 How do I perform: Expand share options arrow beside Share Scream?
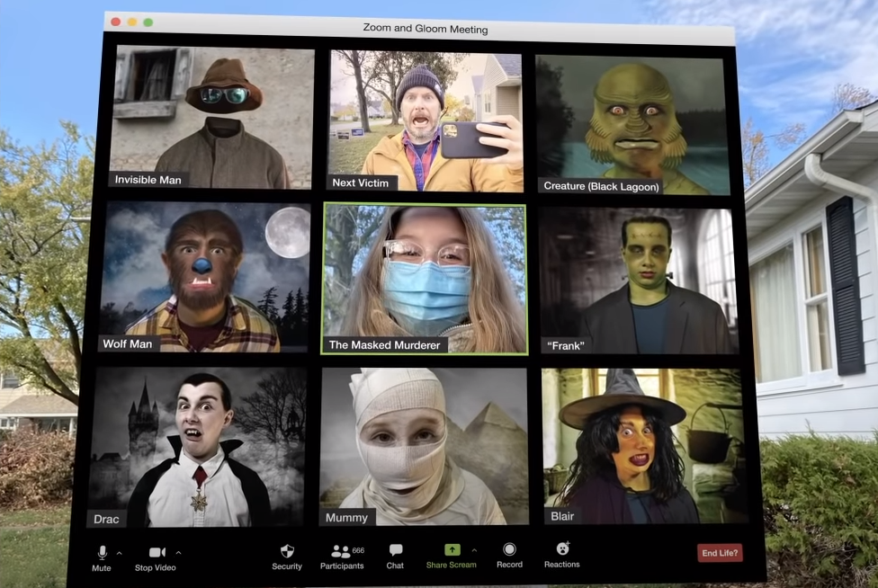(474, 549)
